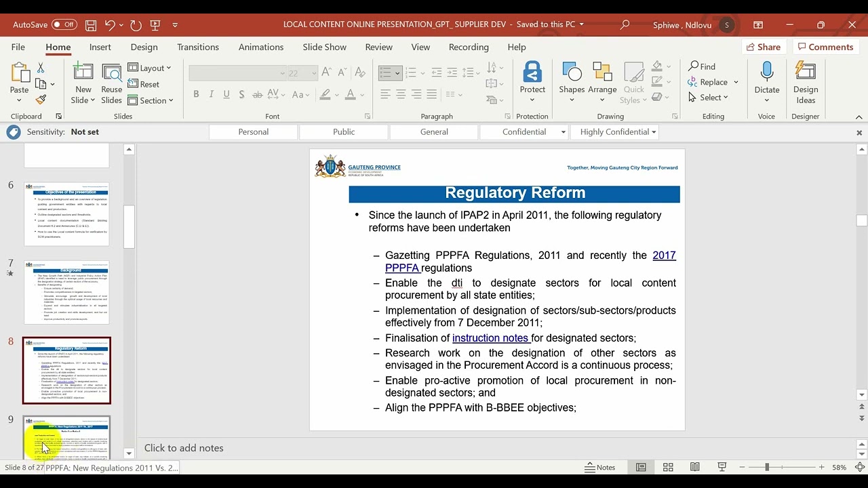Decrease the font size

click(x=342, y=73)
